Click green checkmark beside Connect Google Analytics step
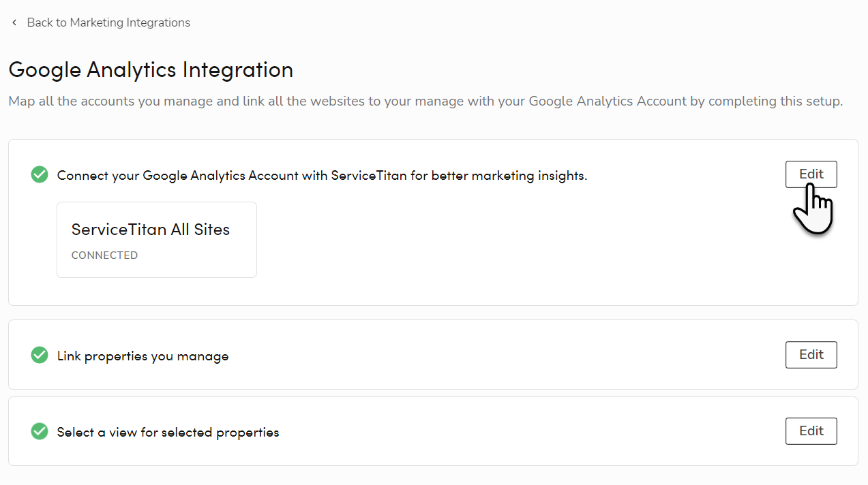Image resolution: width=868 pixels, height=485 pixels. 40,175
